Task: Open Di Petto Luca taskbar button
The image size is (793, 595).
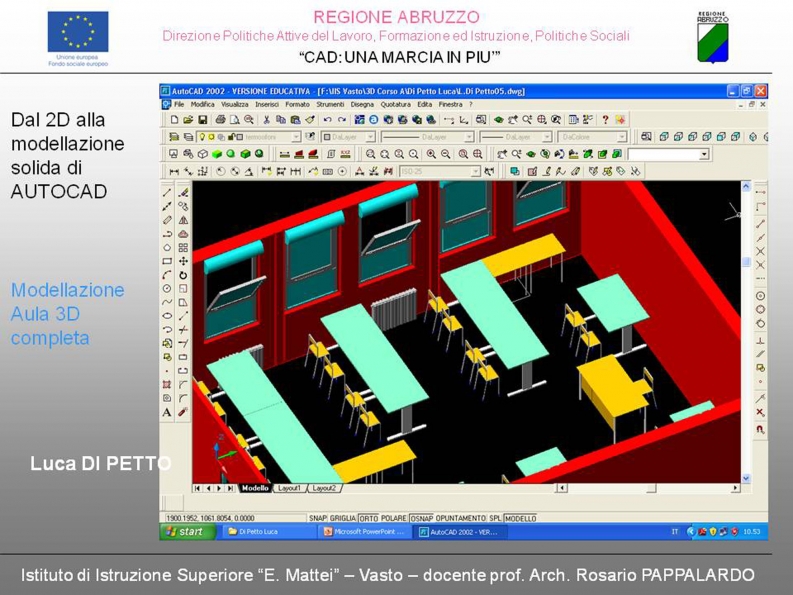Action: [266, 532]
